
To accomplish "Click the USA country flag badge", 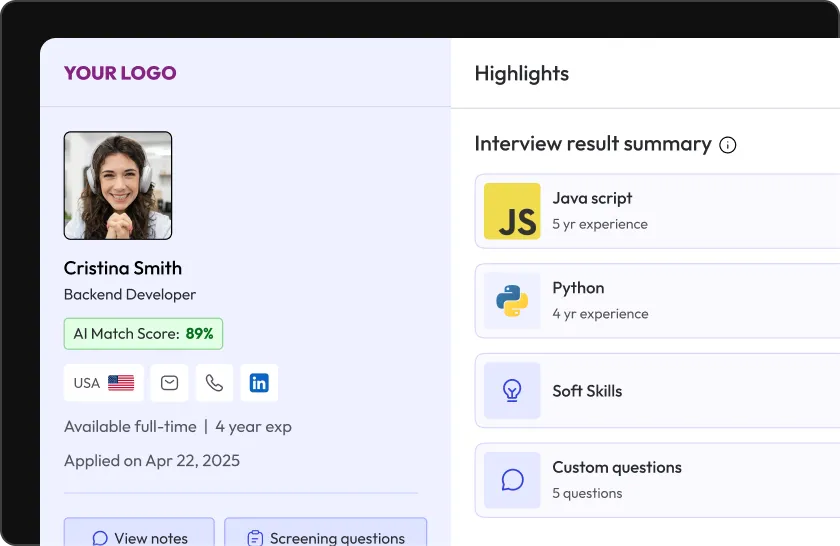I will tap(104, 383).
